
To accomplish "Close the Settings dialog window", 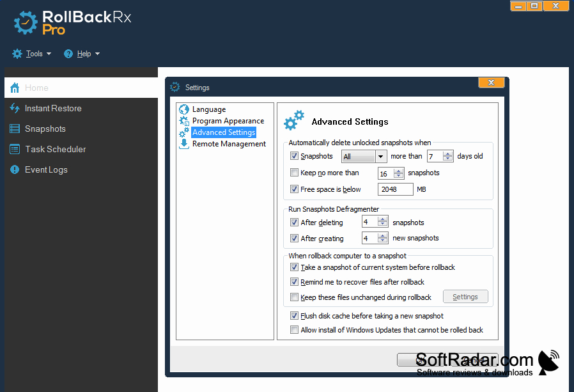I will 492,82.
